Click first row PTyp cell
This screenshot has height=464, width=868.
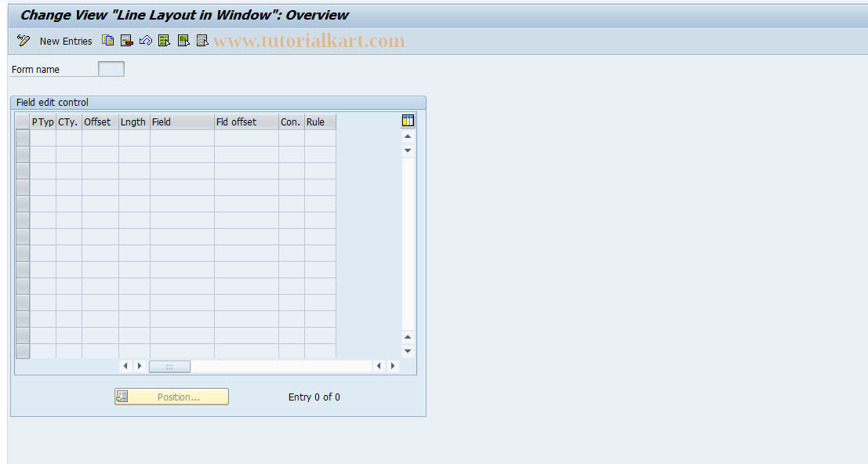43,138
